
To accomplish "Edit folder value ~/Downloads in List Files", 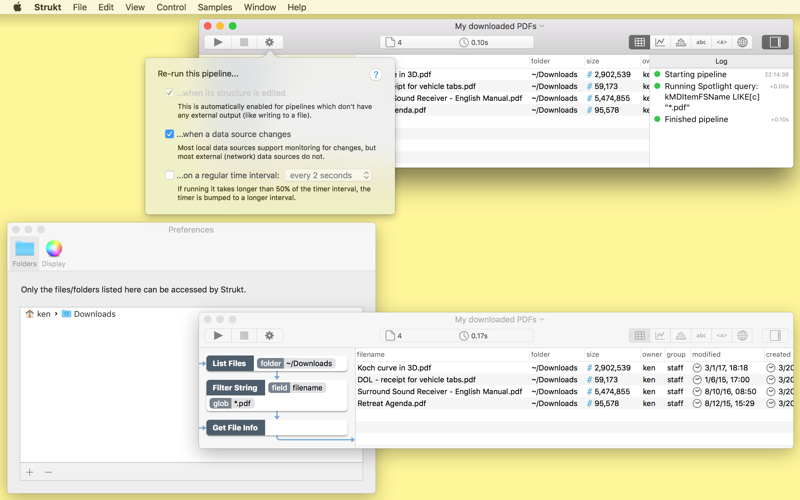I will pos(309,363).
